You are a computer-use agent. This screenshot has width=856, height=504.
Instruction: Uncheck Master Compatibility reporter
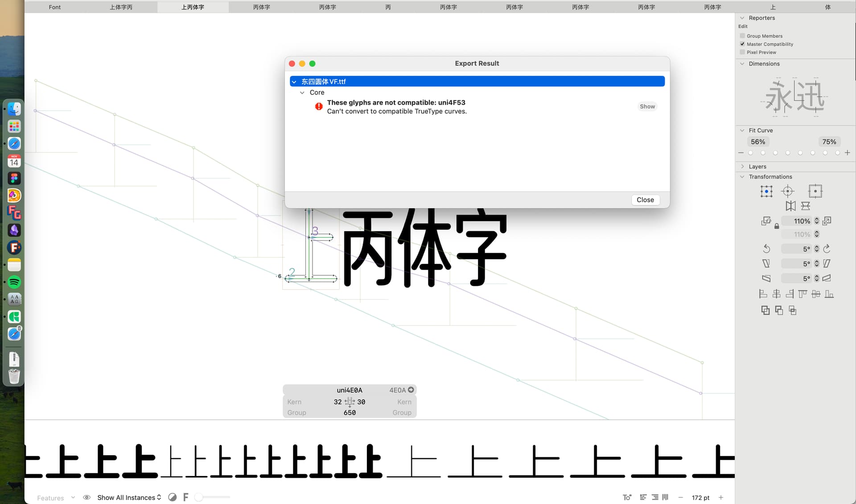click(742, 44)
